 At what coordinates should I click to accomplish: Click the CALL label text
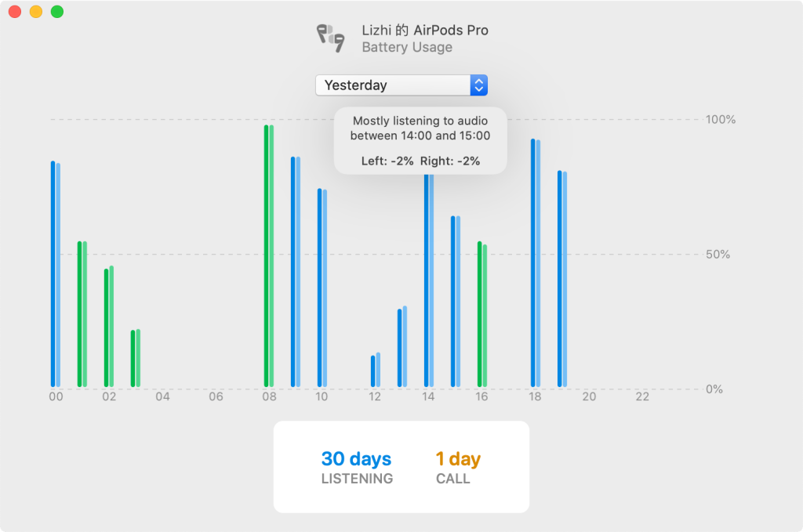coord(453,479)
